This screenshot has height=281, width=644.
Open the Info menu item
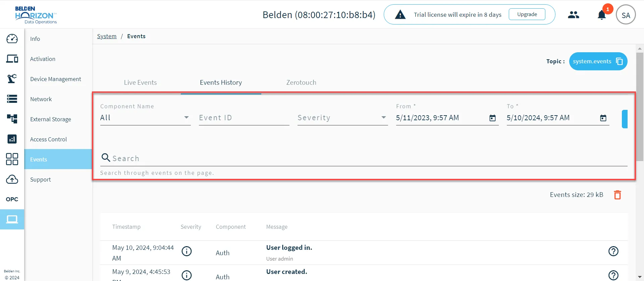[58, 39]
